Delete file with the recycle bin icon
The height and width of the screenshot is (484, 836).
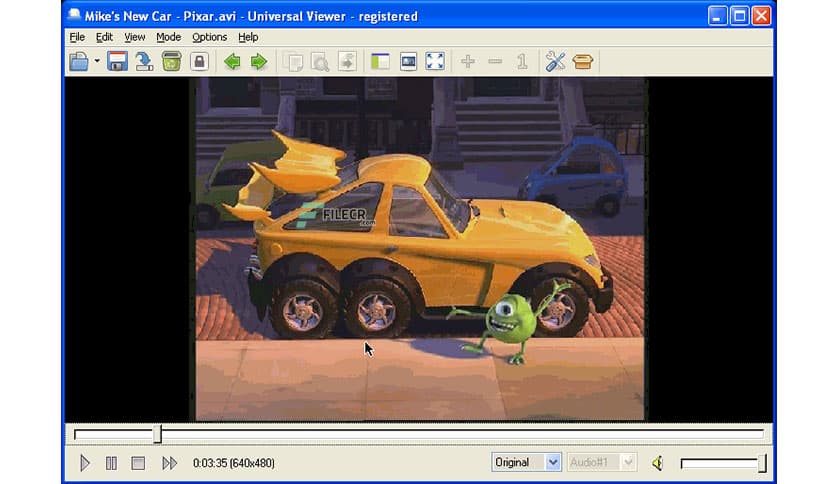[x=172, y=61]
